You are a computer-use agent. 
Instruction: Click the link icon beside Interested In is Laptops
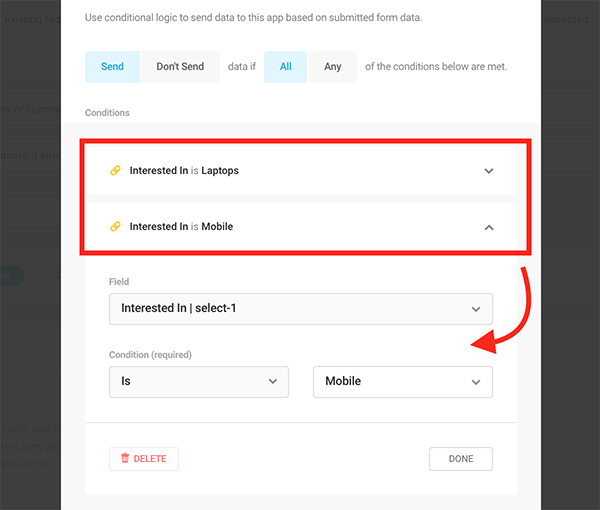click(x=115, y=171)
